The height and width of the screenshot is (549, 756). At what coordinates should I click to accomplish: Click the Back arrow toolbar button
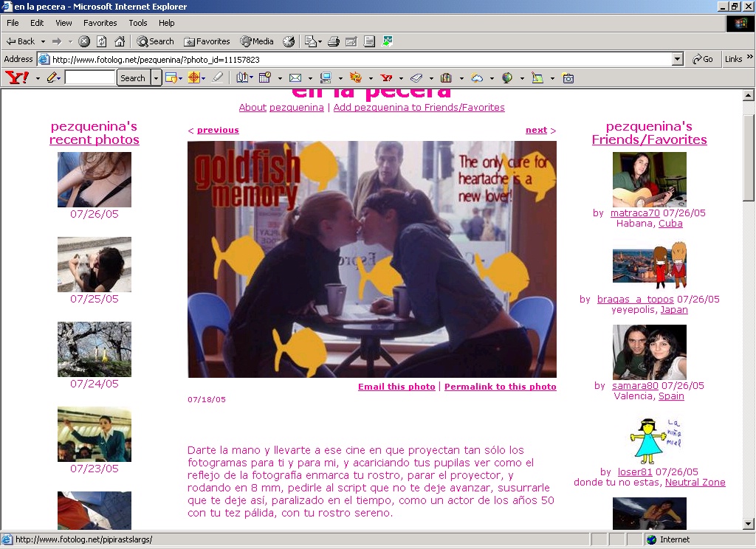[21, 41]
